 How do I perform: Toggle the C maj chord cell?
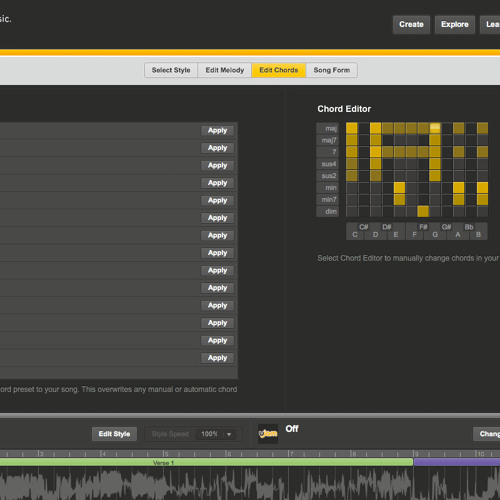coord(352,128)
